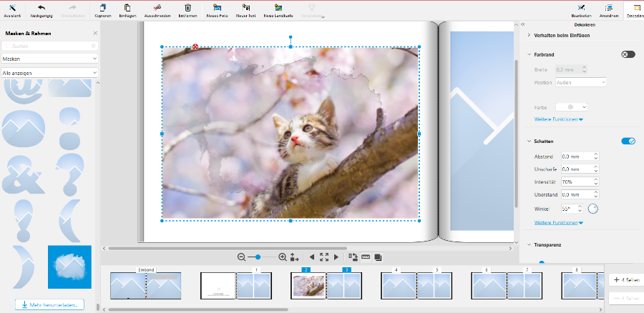
Task: Click the Kopieren toolbar icon
Action: (x=102, y=9)
